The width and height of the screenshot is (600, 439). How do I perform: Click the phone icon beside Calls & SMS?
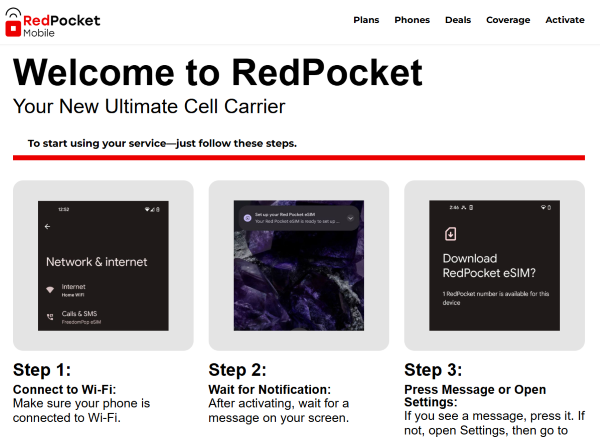pyautogui.click(x=50, y=317)
